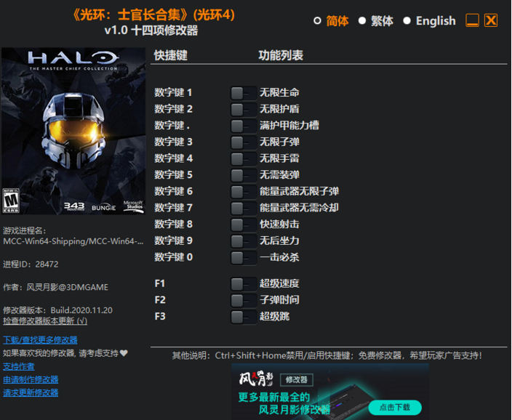Toggle 无限生命 switch

244,93
